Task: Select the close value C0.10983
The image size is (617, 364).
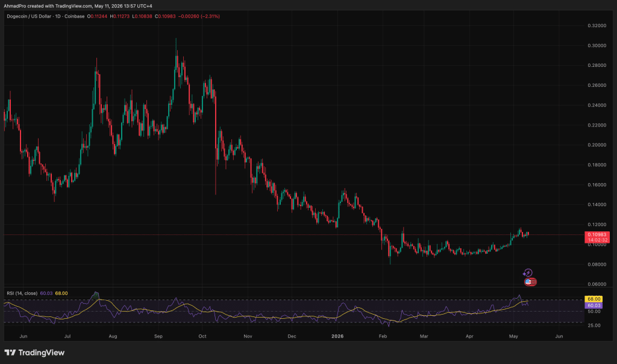Action: 165,16
